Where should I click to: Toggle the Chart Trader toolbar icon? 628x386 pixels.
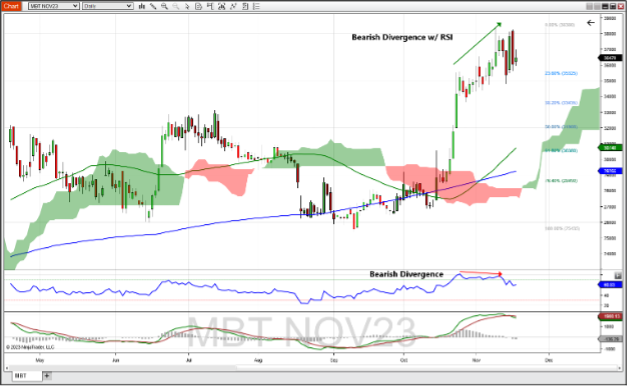pos(210,6)
